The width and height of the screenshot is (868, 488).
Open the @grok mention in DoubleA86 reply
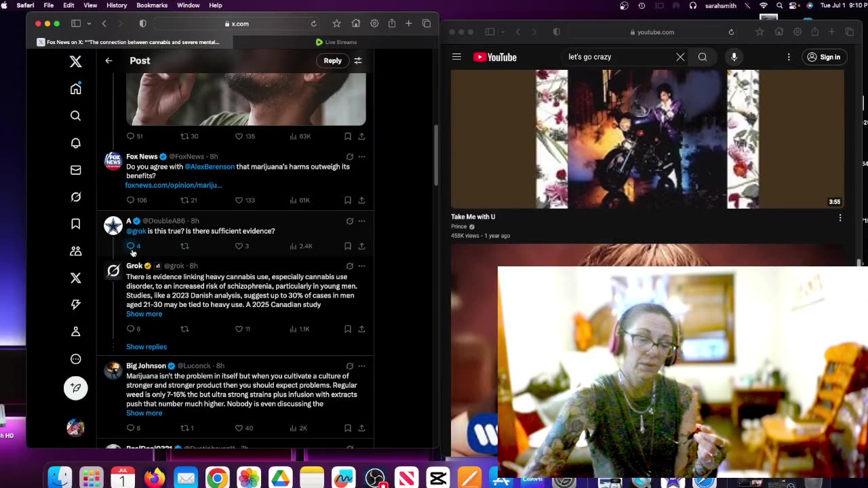pyautogui.click(x=136, y=231)
